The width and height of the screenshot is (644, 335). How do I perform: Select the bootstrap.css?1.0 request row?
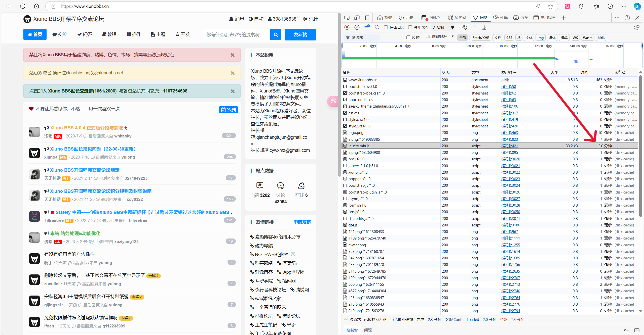489,86
